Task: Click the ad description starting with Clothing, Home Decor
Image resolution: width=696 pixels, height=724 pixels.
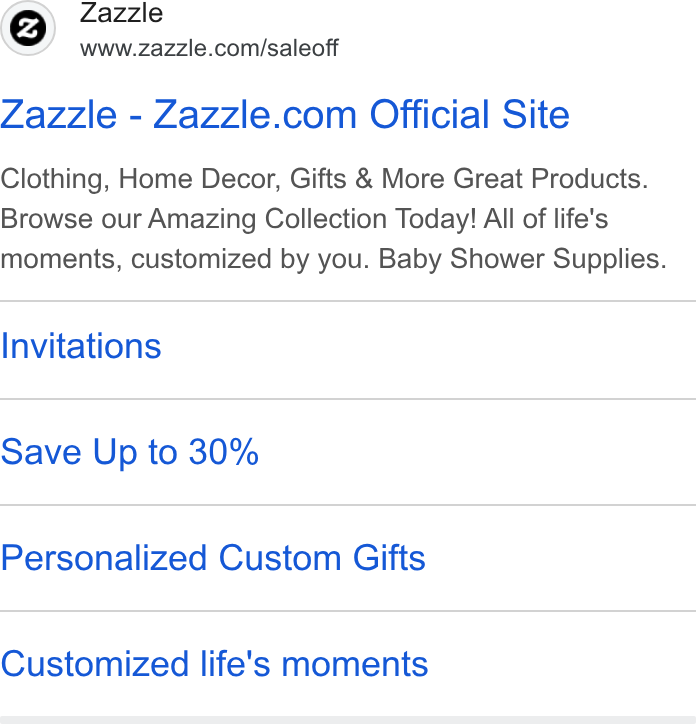Action: 333,218
